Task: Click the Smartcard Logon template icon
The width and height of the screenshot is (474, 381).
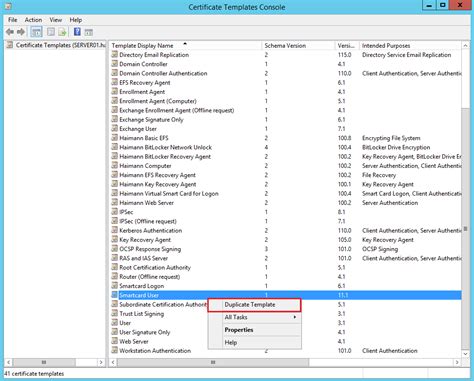Action: pyautogui.click(x=115, y=286)
